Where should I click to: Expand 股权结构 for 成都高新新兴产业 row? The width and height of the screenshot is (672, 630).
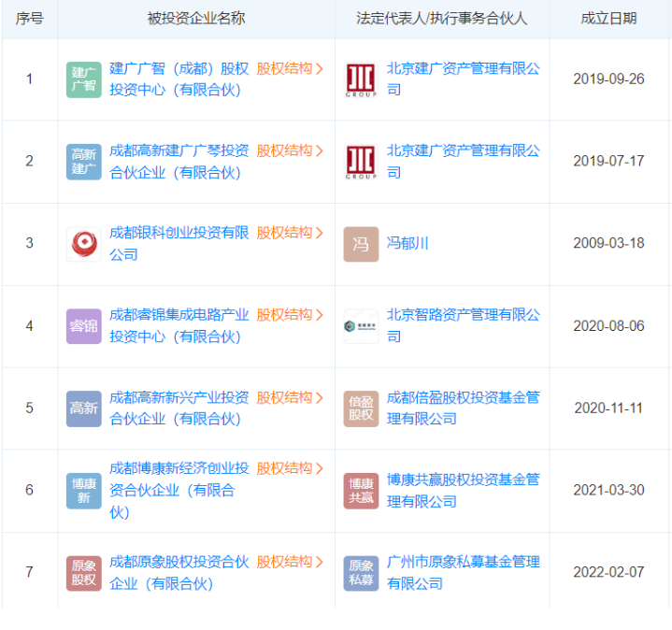[290, 397]
